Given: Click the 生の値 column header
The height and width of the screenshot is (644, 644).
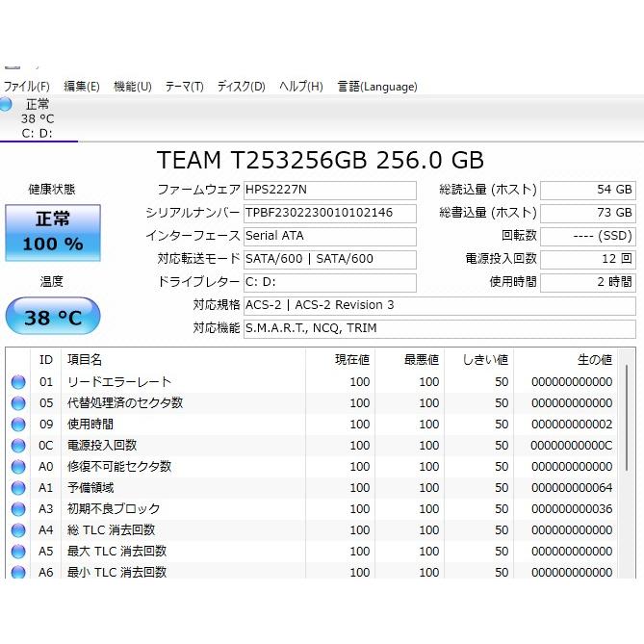Looking at the screenshot, I should tap(566, 360).
